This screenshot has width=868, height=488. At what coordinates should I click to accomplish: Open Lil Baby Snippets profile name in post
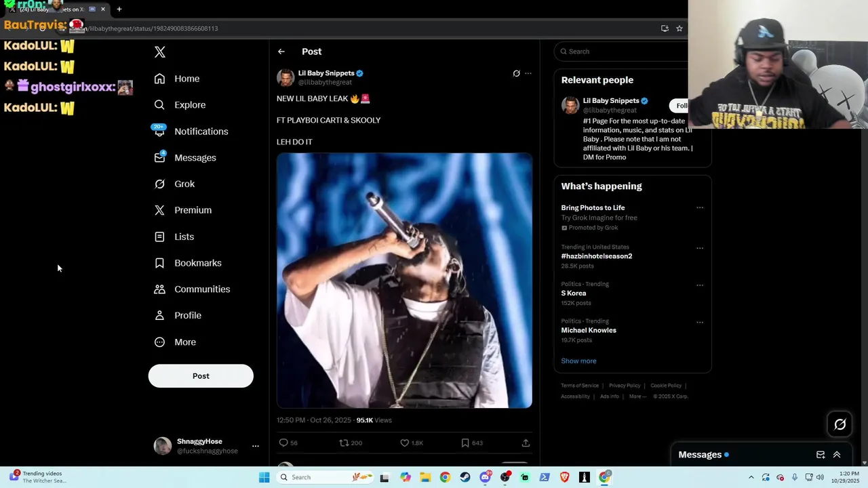click(x=326, y=73)
